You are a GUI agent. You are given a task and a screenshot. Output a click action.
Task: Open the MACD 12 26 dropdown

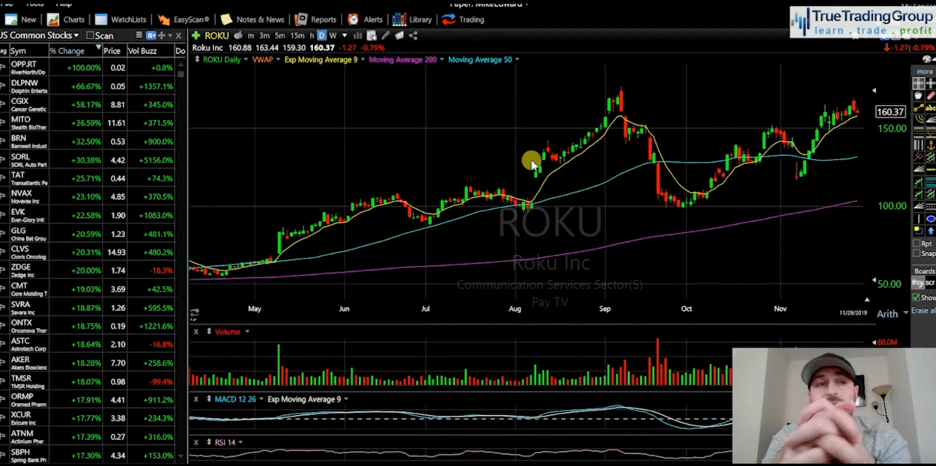(x=261, y=399)
